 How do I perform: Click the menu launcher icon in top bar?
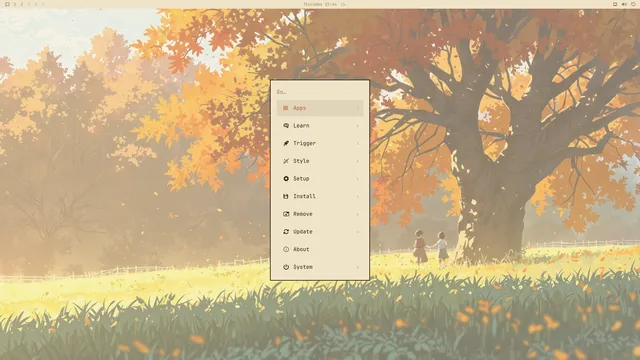coord(7,4)
